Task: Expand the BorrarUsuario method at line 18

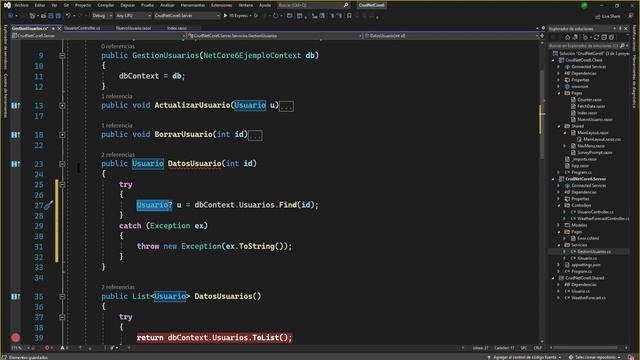Action: pos(62,134)
